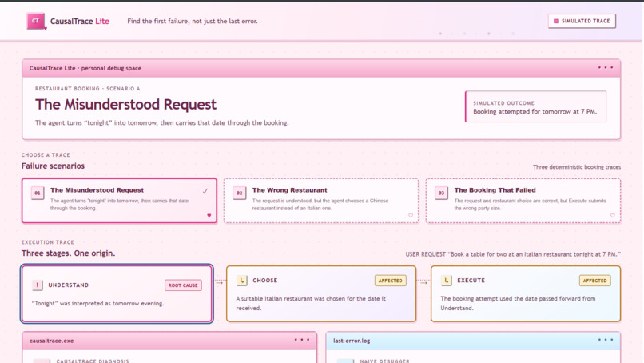This screenshot has height=363, width=644.
Task: Click the 01 number badge on first scenario
Action: 38,193
